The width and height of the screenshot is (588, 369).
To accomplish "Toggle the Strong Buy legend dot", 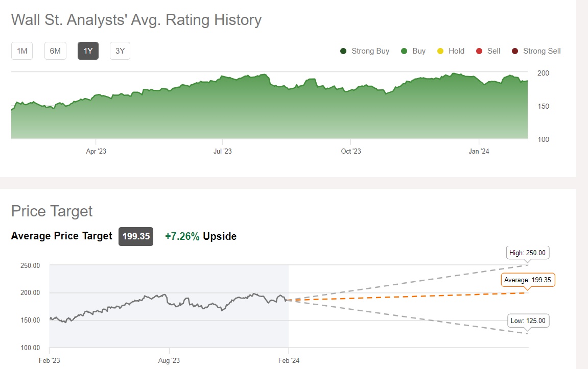I will click(x=343, y=51).
